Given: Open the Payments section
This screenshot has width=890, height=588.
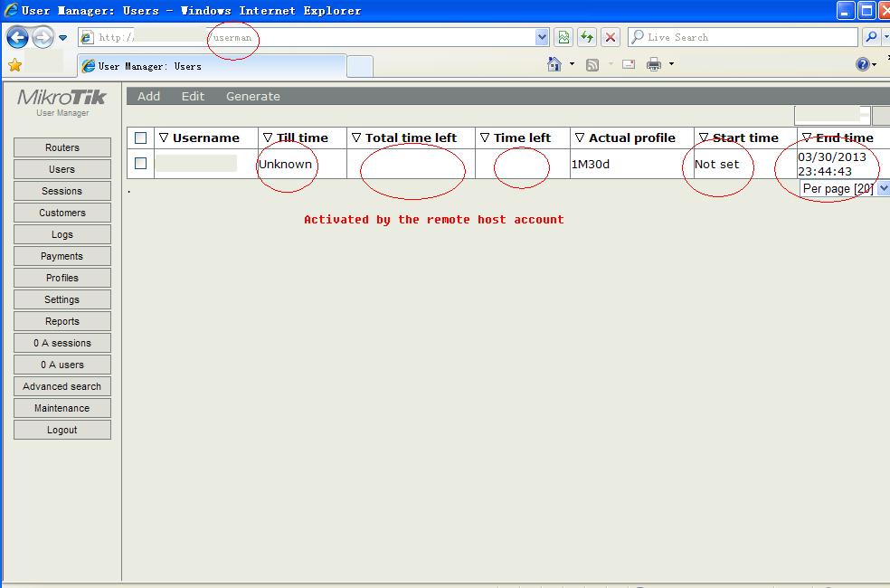Looking at the screenshot, I should (x=62, y=256).
